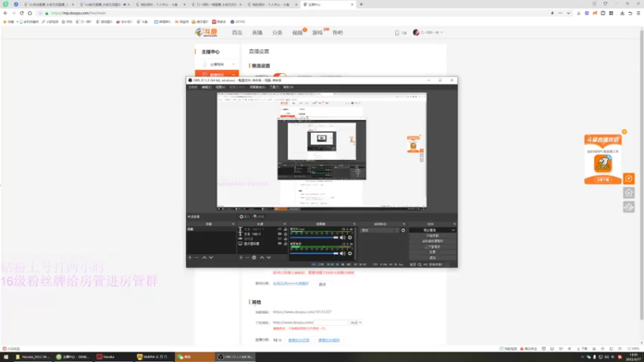Click the browser refresh button

pos(22,13)
